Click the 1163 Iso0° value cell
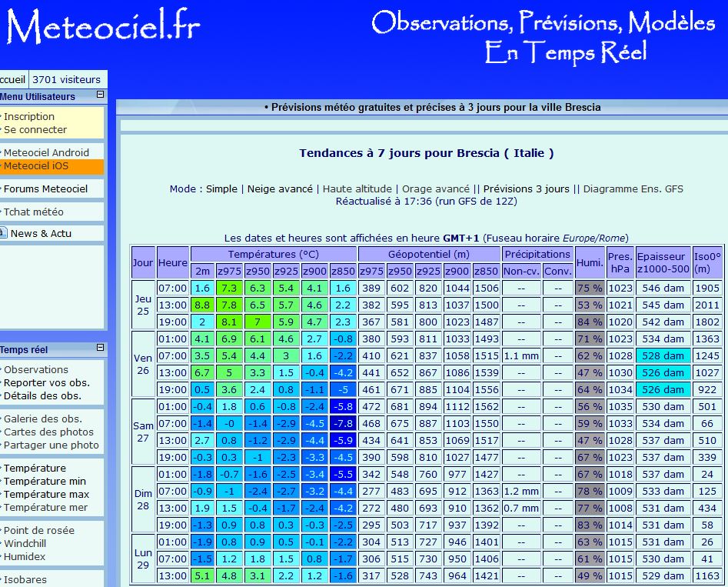This screenshot has height=587, width=728. click(707, 576)
